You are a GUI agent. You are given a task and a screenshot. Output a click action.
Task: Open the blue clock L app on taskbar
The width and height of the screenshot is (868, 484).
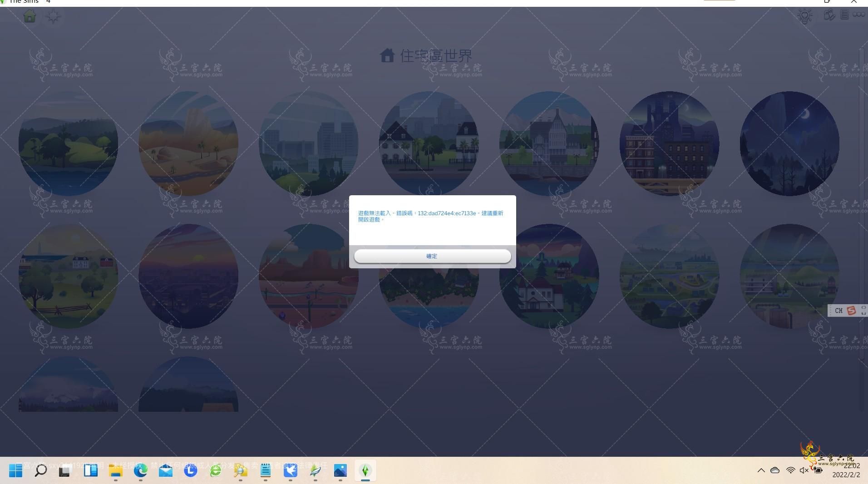190,470
